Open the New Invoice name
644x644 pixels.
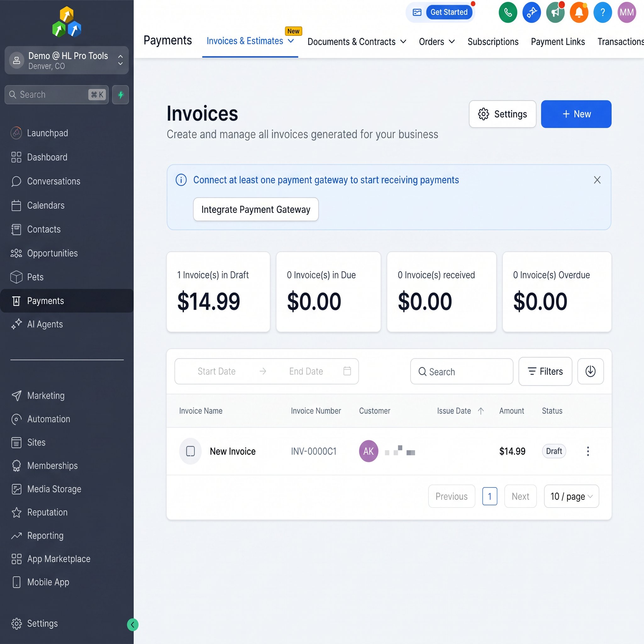(x=233, y=451)
